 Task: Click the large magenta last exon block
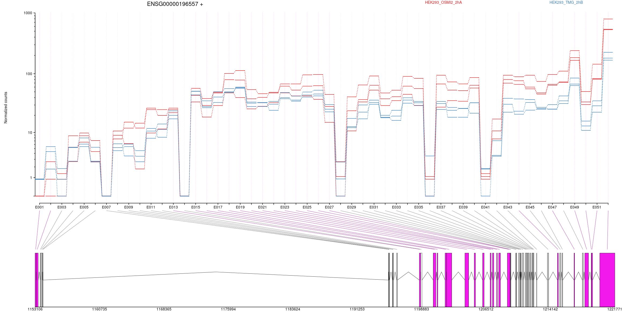tap(607, 280)
